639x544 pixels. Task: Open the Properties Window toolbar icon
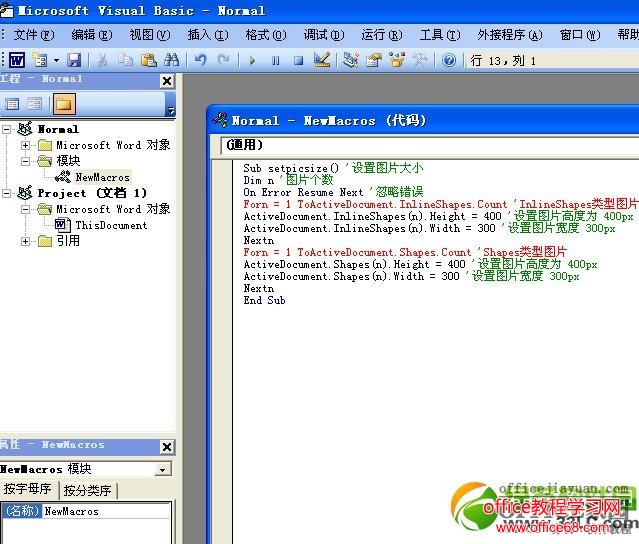[x=374, y=60]
